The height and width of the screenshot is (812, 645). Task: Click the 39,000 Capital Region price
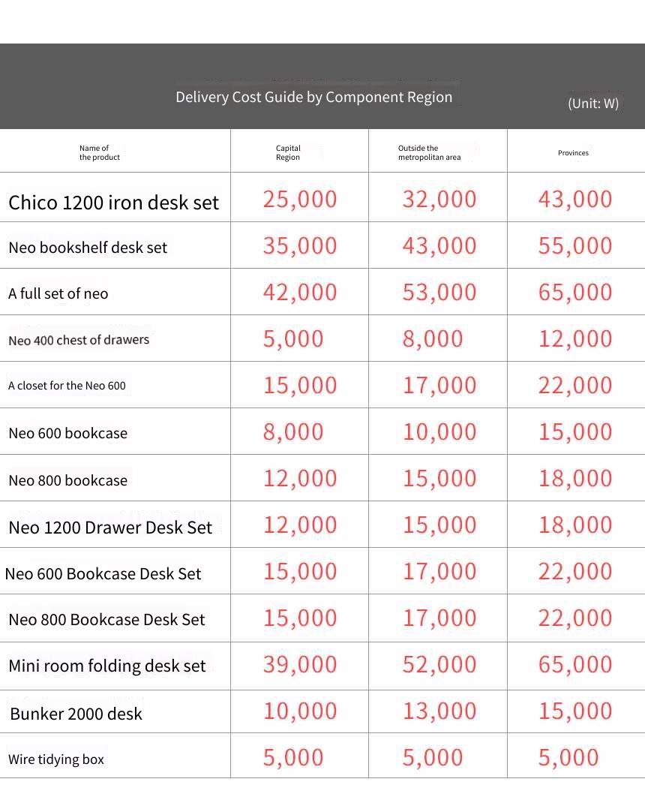pos(300,665)
